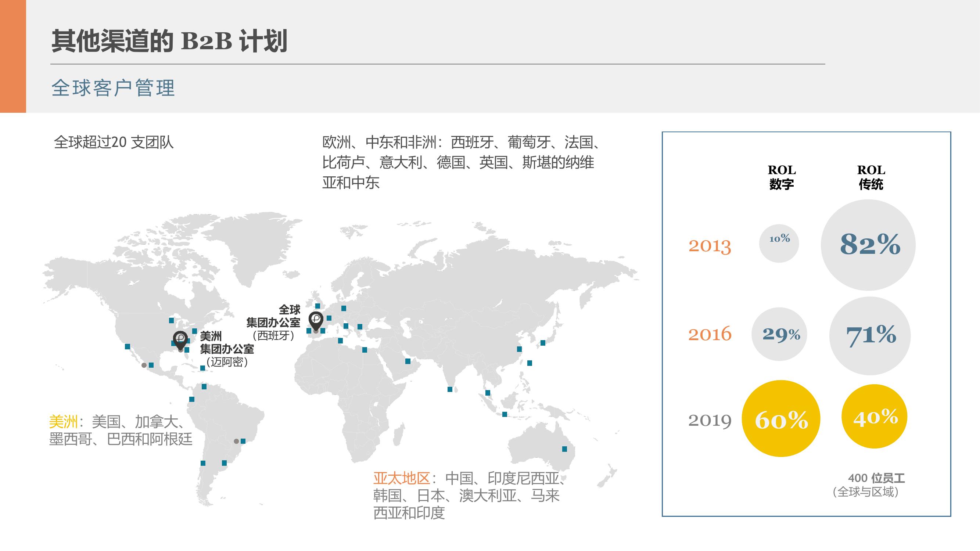Click the ROL 数字 column header

coord(782,177)
